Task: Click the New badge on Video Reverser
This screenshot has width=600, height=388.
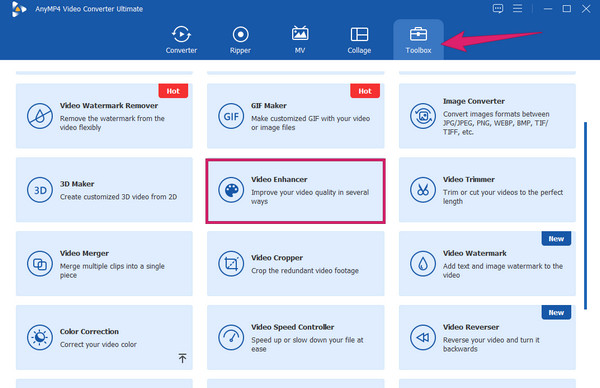Action: tap(556, 313)
